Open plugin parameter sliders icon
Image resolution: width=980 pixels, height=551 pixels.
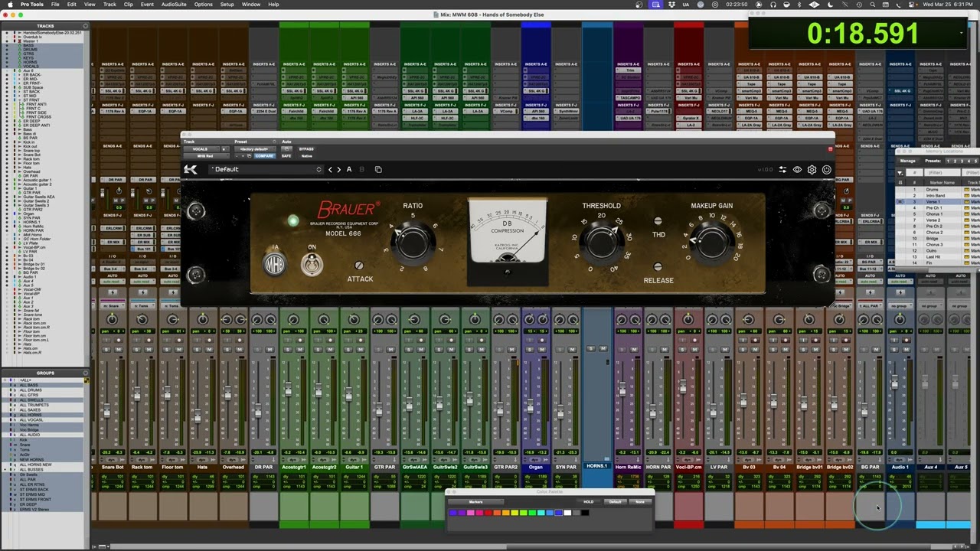click(x=782, y=170)
